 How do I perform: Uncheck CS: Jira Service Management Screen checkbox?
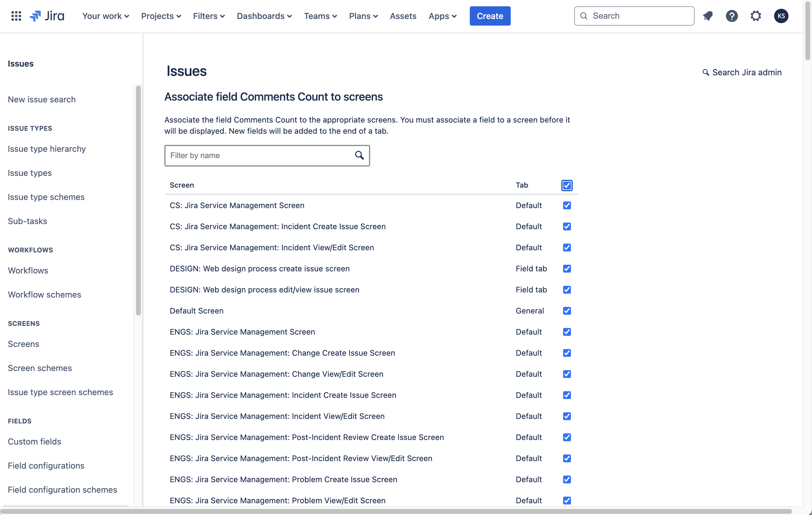567,205
